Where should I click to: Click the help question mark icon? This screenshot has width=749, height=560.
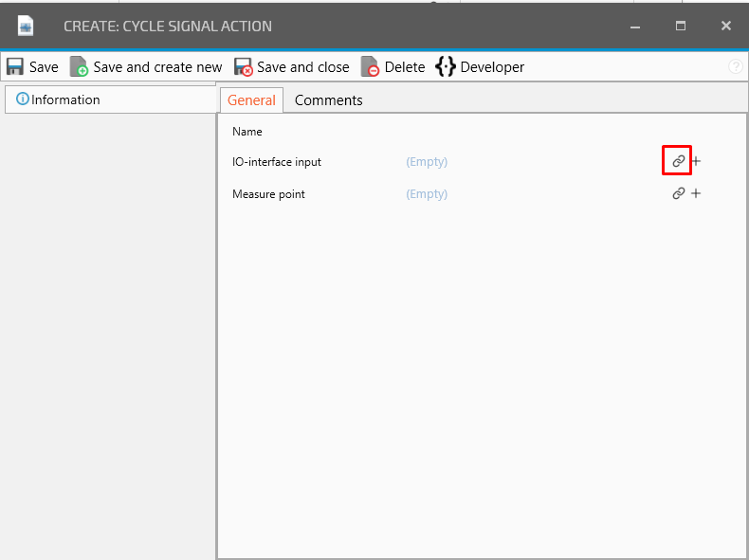(x=735, y=67)
